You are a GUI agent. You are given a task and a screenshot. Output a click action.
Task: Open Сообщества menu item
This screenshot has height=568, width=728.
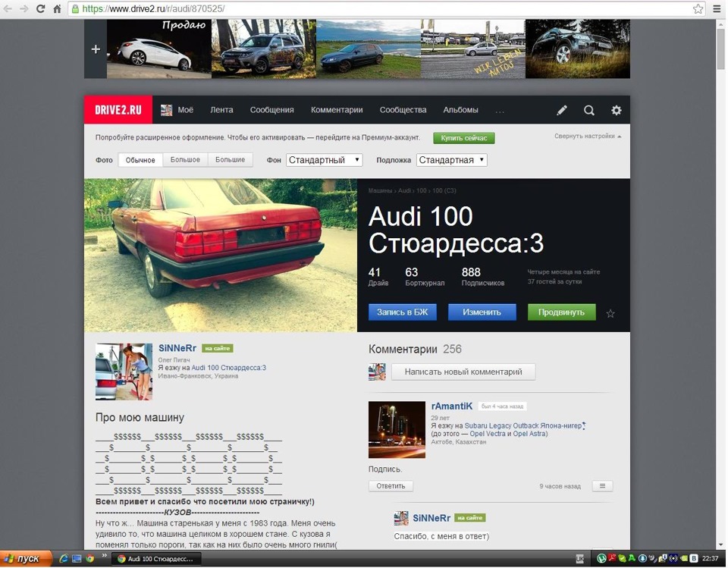click(x=403, y=110)
